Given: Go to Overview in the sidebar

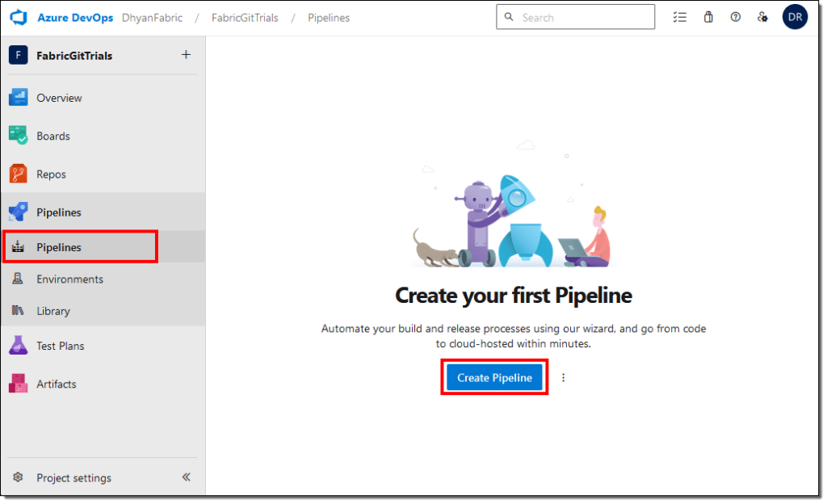Looking at the screenshot, I should click(58, 98).
